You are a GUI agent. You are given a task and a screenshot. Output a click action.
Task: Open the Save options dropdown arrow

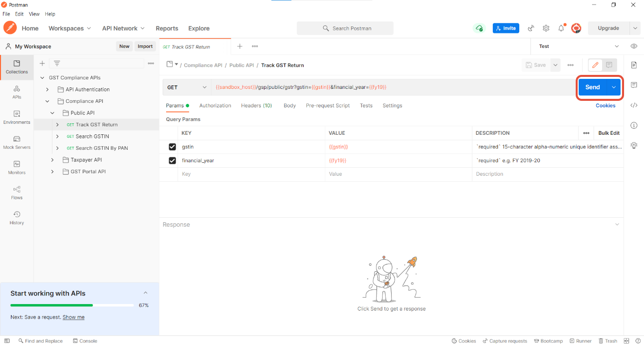pos(555,65)
